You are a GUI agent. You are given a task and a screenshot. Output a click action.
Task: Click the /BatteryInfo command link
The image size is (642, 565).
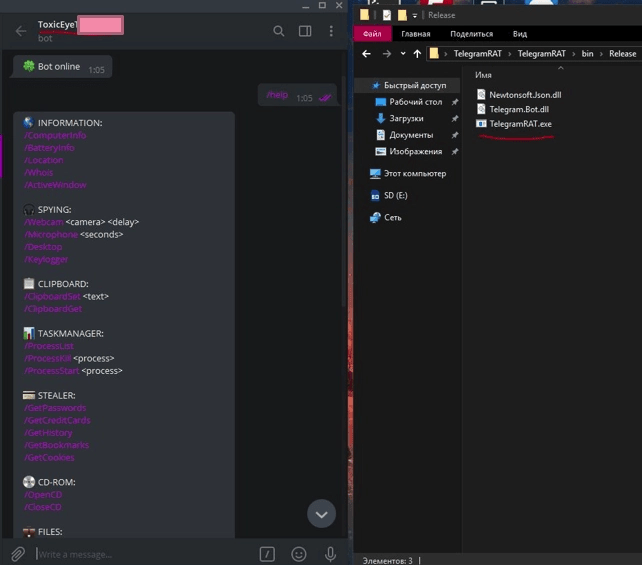[x=49, y=147]
